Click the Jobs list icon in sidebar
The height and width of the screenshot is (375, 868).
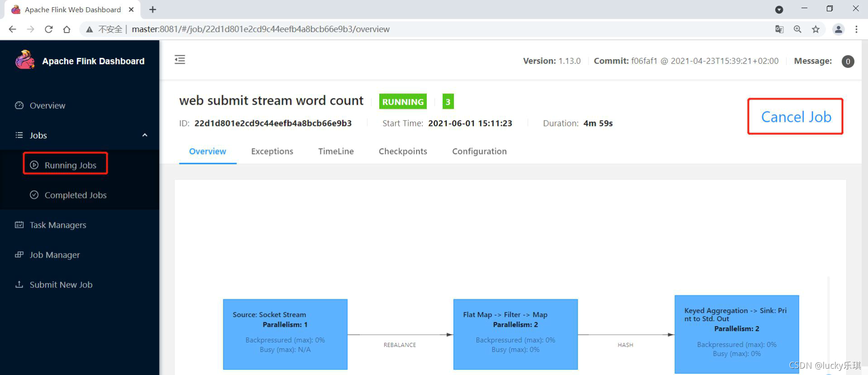click(x=19, y=135)
